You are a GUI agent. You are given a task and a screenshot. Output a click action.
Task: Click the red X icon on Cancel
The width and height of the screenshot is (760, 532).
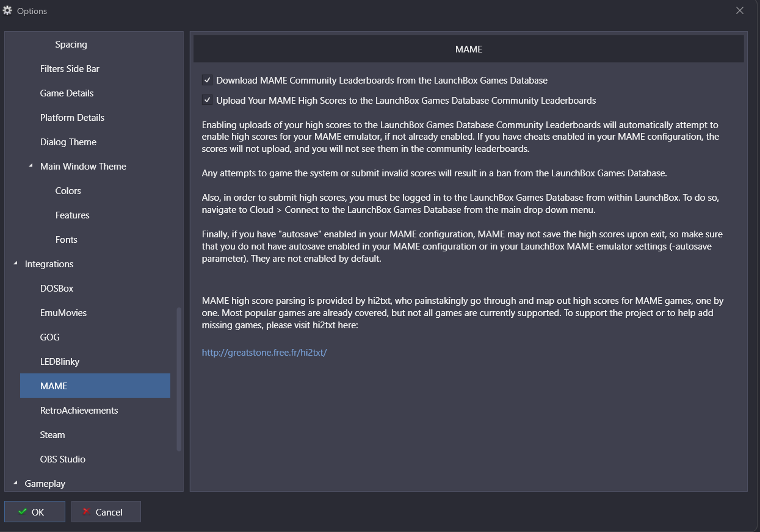(x=87, y=512)
